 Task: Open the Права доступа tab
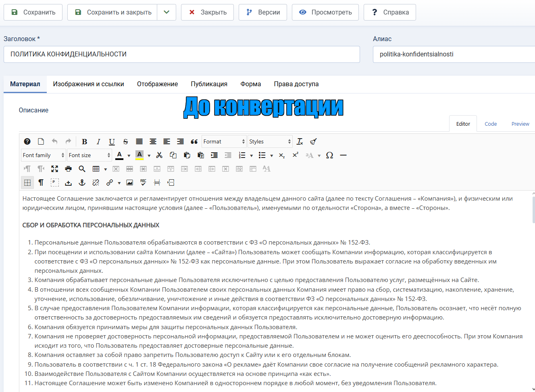(296, 84)
